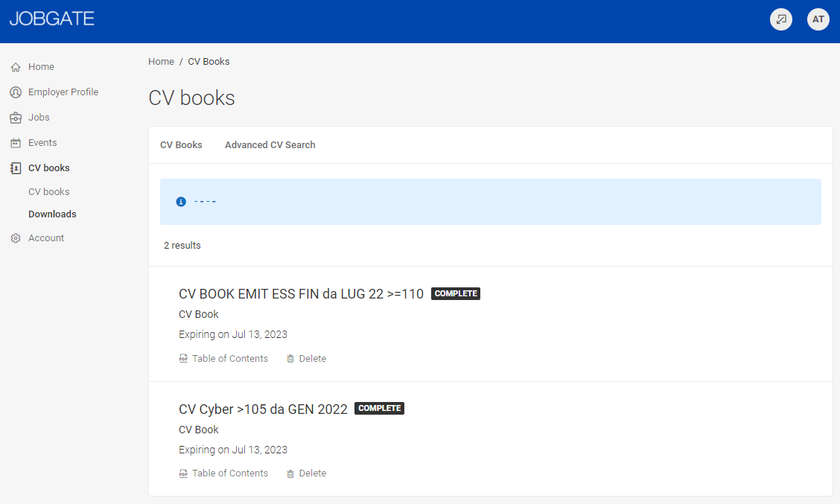Open Account in the sidebar

[x=46, y=237]
